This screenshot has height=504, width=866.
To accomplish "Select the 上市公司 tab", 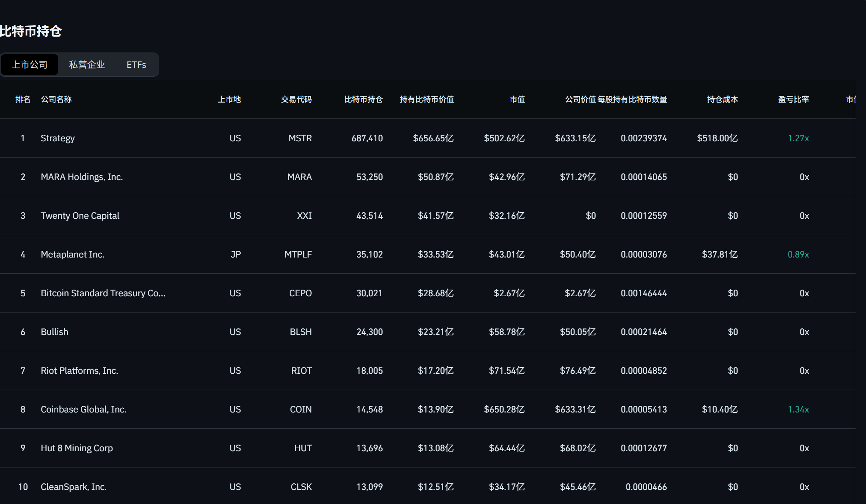I will 30,65.
